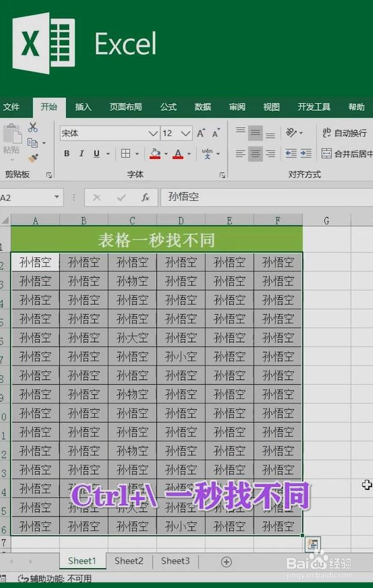Click the Format Painter brush icon
373x588 pixels.
click(x=33, y=158)
